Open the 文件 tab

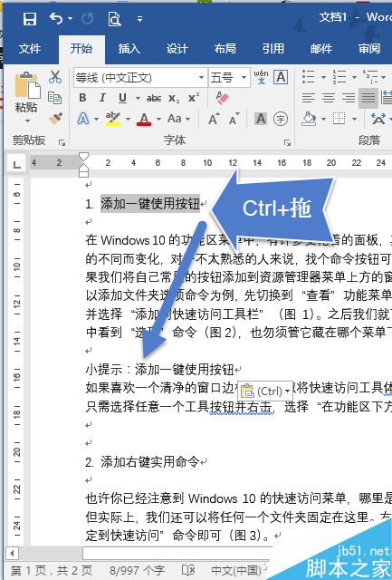click(x=30, y=48)
